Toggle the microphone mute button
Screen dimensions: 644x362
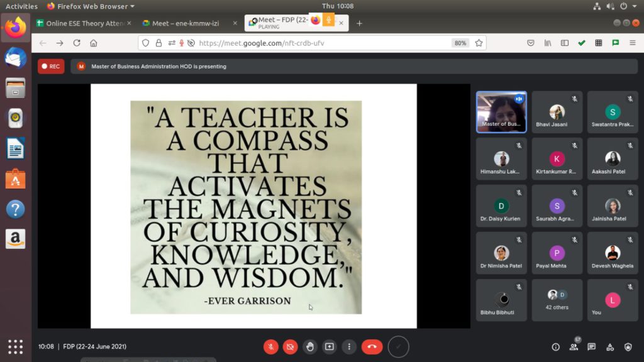270,347
